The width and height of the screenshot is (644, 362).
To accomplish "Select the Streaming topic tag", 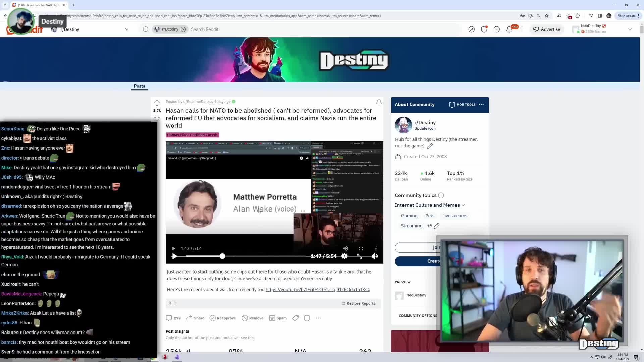I will 412,226.
